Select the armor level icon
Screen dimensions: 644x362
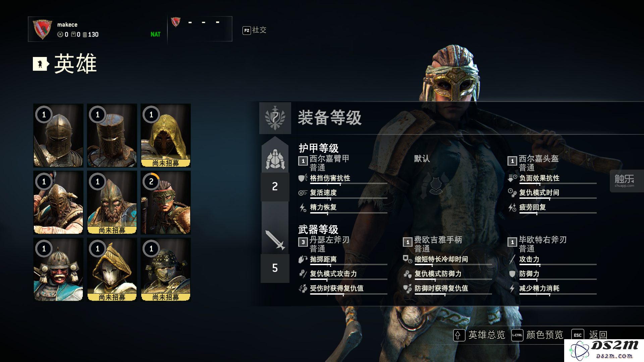click(x=275, y=159)
